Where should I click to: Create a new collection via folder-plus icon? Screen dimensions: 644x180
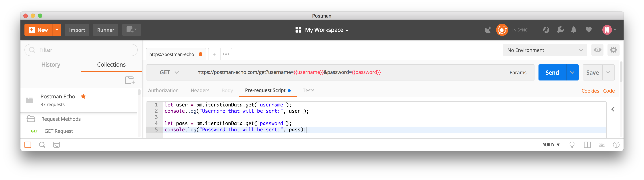pyautogui.click(x=130, y=80)
